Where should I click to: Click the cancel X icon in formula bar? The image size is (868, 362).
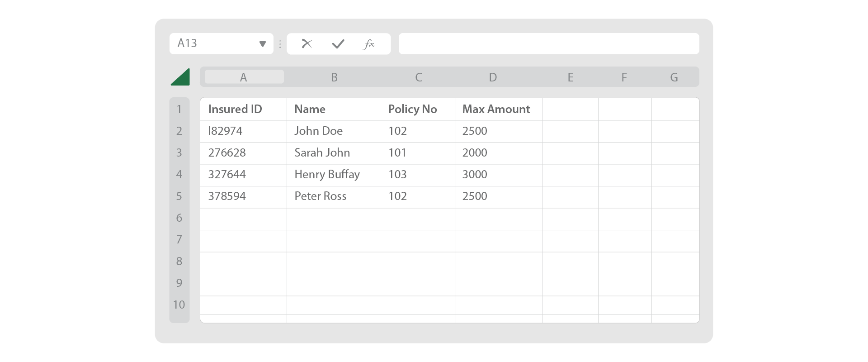pos(307,43)
